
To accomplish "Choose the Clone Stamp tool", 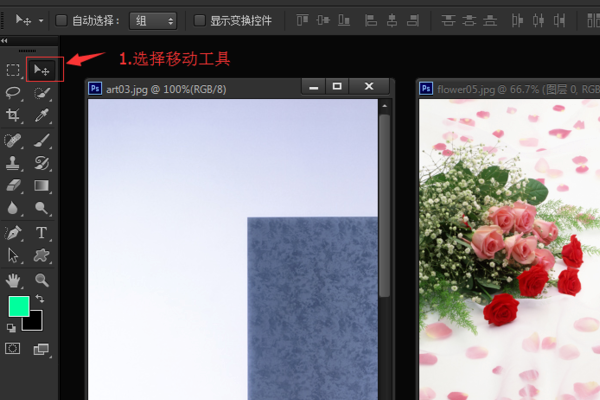I will 13,162.
